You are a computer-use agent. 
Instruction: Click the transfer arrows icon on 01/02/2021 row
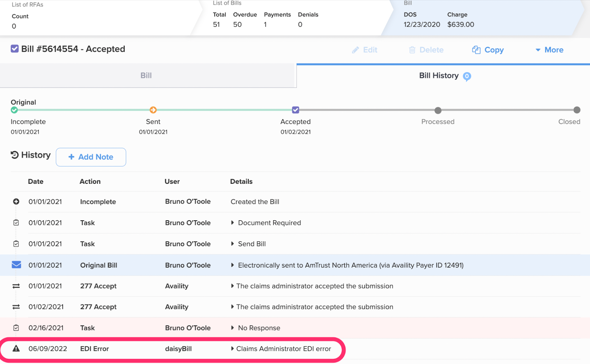click(16, 307)
